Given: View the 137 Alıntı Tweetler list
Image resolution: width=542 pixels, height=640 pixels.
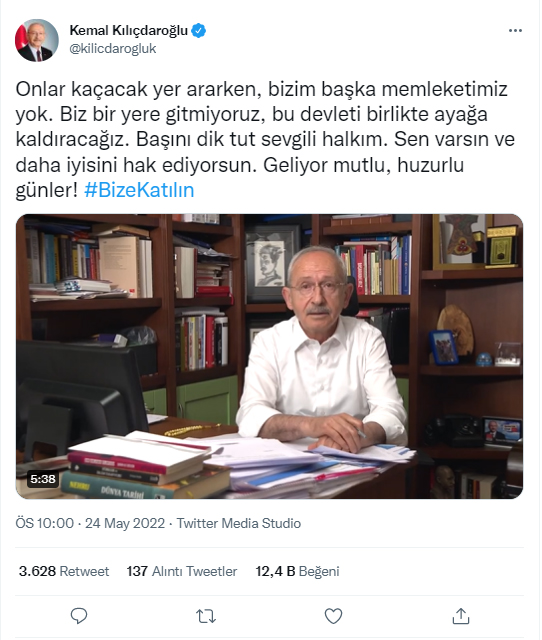Looking at the screenshot, I should click(x=182, y=571).
